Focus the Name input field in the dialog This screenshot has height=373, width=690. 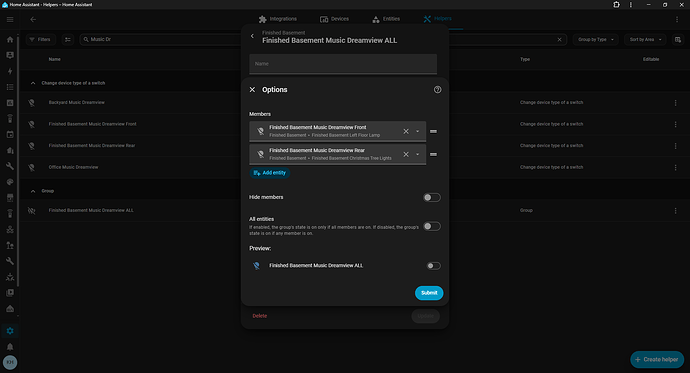343,64
